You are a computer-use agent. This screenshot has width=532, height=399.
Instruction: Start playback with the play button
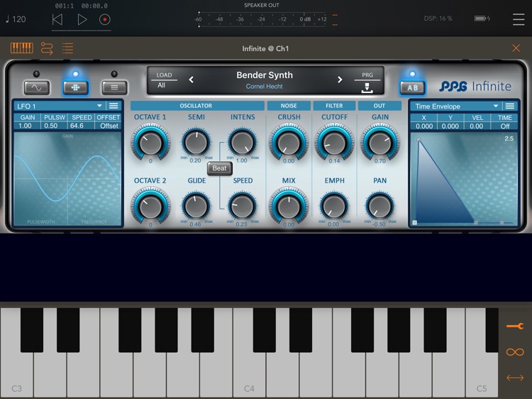coord(82,19)
